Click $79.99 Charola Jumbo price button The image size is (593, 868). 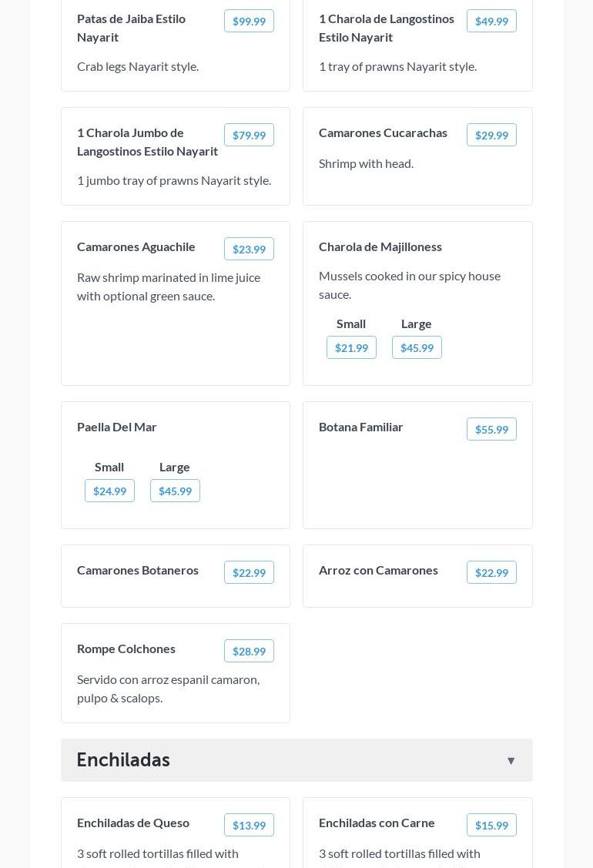pos(249,135)
